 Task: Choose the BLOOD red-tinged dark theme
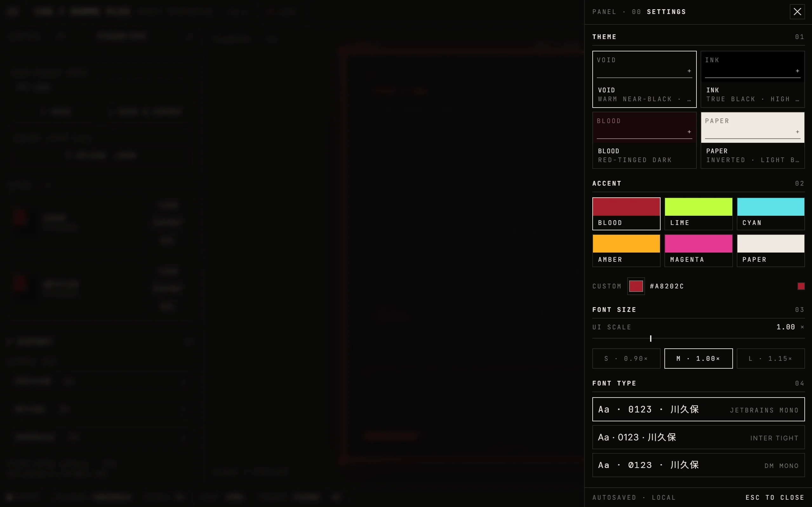pos(644,140)
